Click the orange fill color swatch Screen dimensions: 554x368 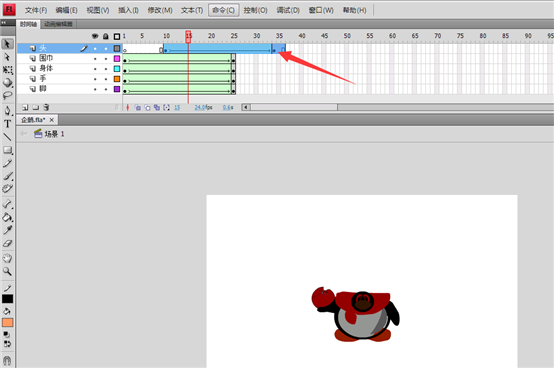(x=7, y=322)
